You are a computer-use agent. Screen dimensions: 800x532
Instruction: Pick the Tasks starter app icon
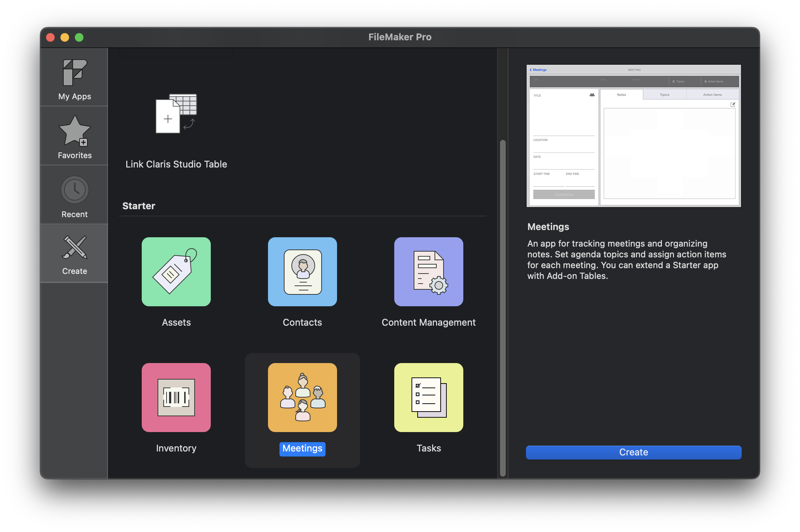click(429, 398)
